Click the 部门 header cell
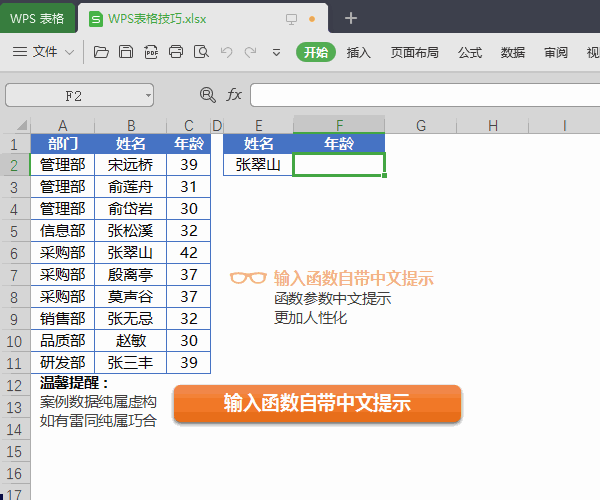Screen dimensions: 600x500 tap(62, 144)
